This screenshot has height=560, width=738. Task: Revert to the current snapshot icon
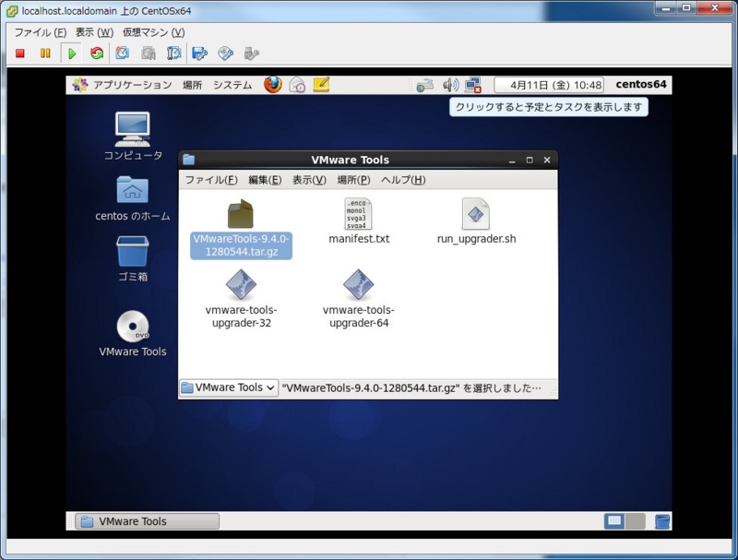(x=149, y=54)
